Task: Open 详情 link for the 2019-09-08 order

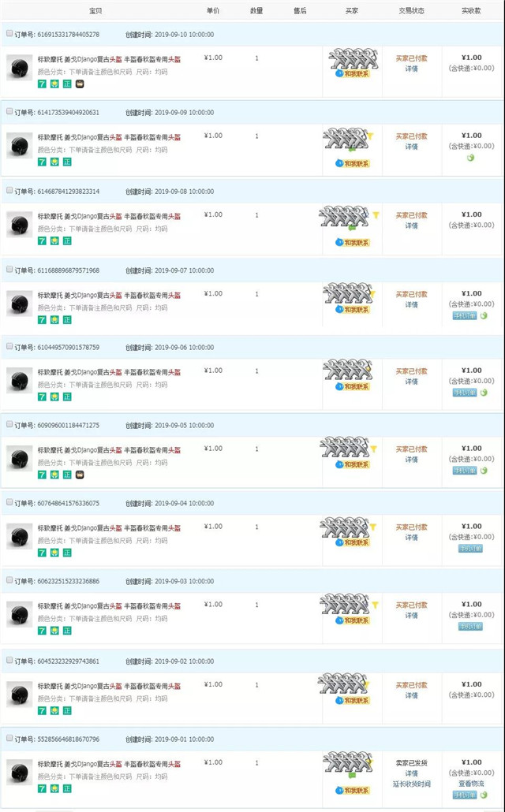Action: coord(412,225)
